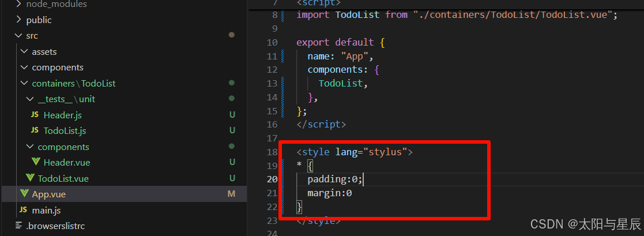Click the U status badge on Header.vue
The image size is (644, 236).
pyautogui.click(x=232, y=162)
